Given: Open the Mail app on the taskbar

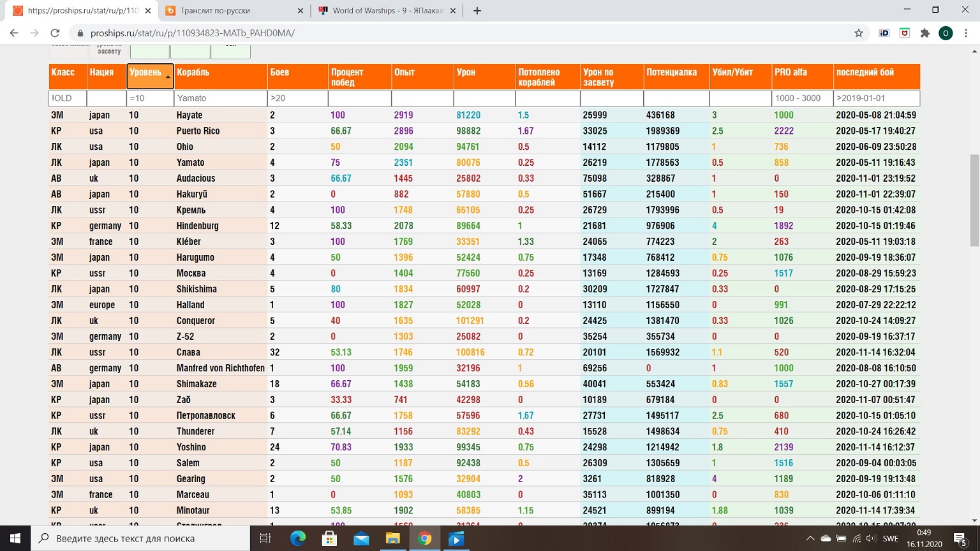Looking at the screenshot, I should pos(361,538).
